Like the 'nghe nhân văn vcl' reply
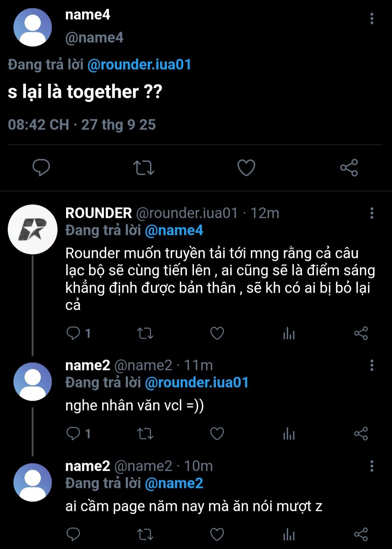 217,434
